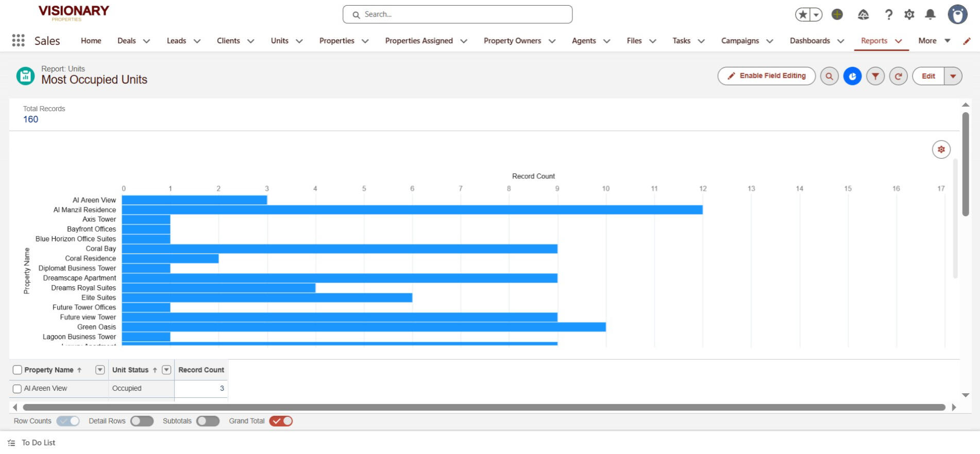980x454 pixels.
Task: Disable the Grand Total toggle
Action: point(281,421)
